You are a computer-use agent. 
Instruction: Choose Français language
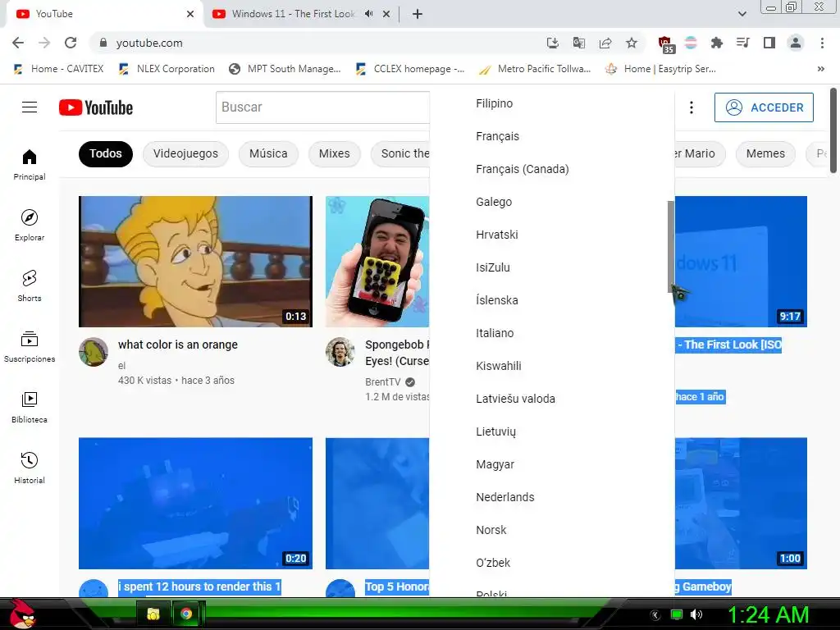click(552, 136)
